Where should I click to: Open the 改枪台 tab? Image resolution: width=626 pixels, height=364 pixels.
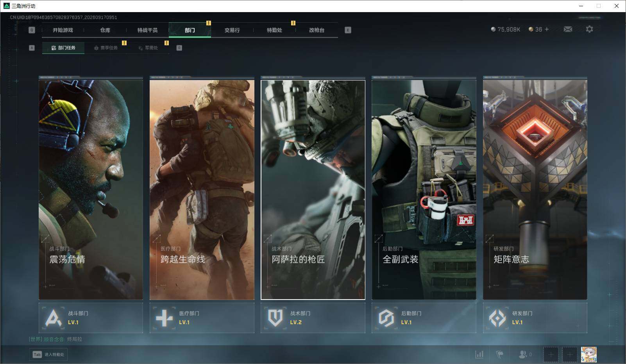317,30
